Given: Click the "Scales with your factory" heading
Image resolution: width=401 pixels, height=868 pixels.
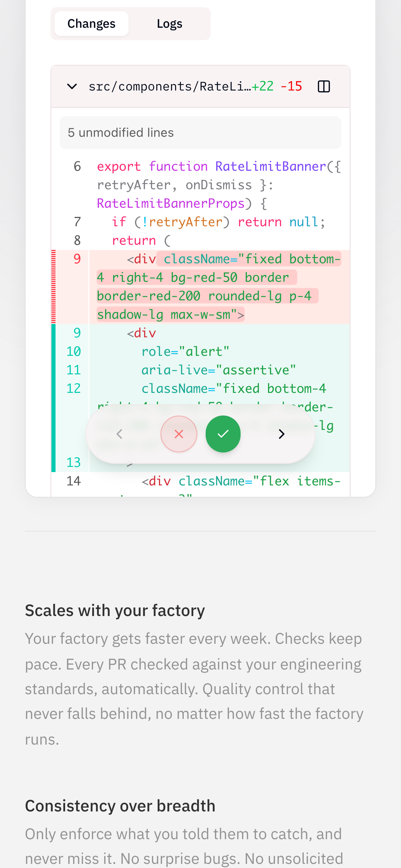Looking at the screenshot, I should click(x=115, y=611).
